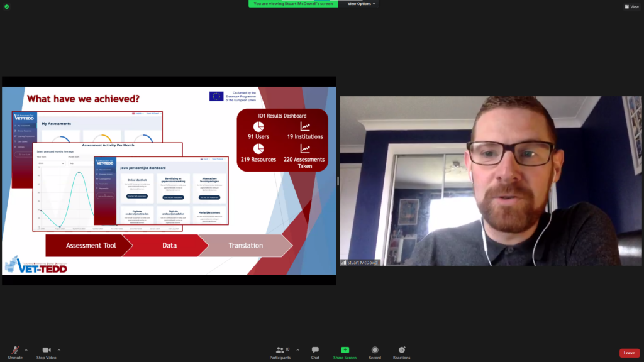This screenshot has width=644, height=362.
Task: Select Stuart McDowall's video tile
Action: click(491, 181)
